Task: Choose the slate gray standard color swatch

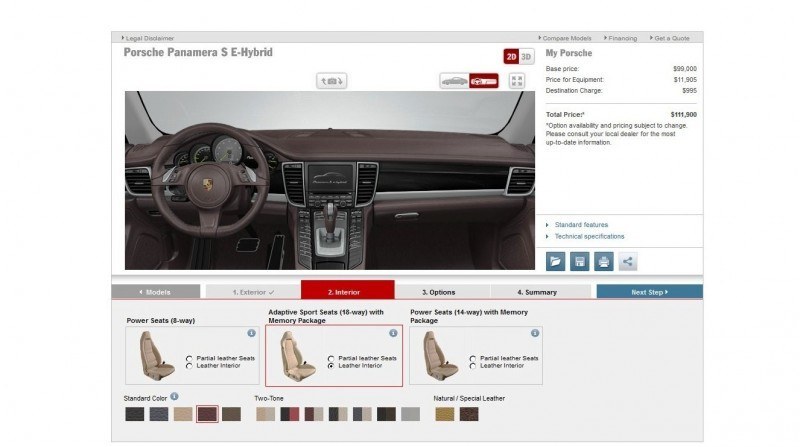Action: click(x=159, y=414)
